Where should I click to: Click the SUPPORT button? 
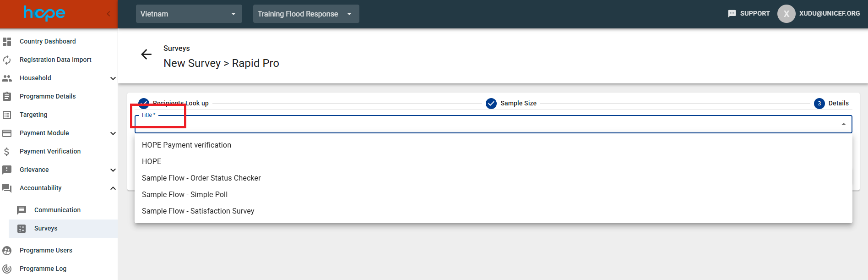click(749, 14)
